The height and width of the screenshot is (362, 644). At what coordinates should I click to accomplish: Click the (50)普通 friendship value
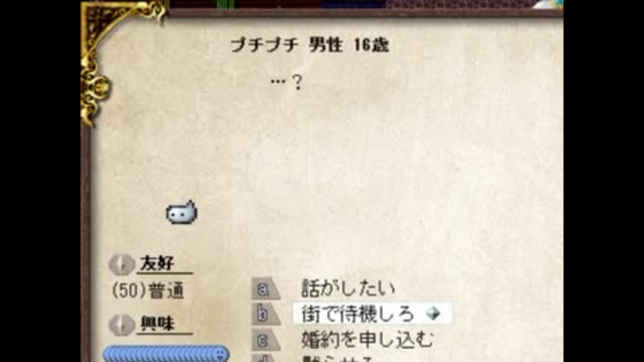pyautogui.click(x=148, y=291)
